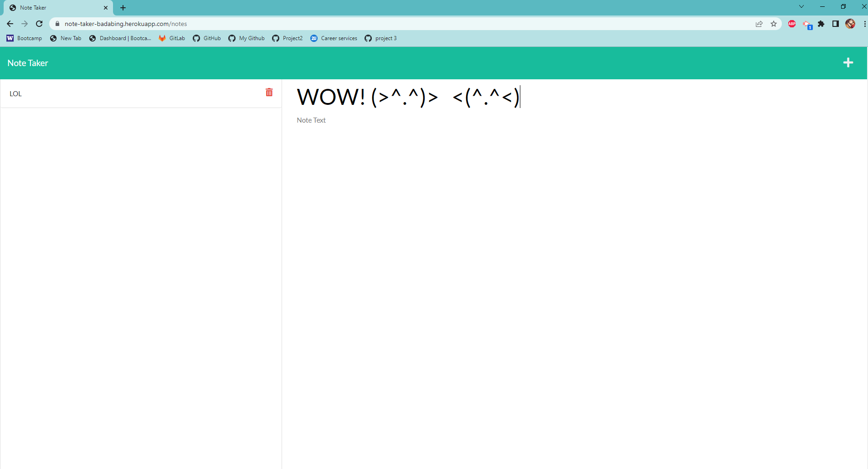Viewport: 868px width, 469px height.
Task: Open a new browser tab
Action: click(x=123, y=7)
